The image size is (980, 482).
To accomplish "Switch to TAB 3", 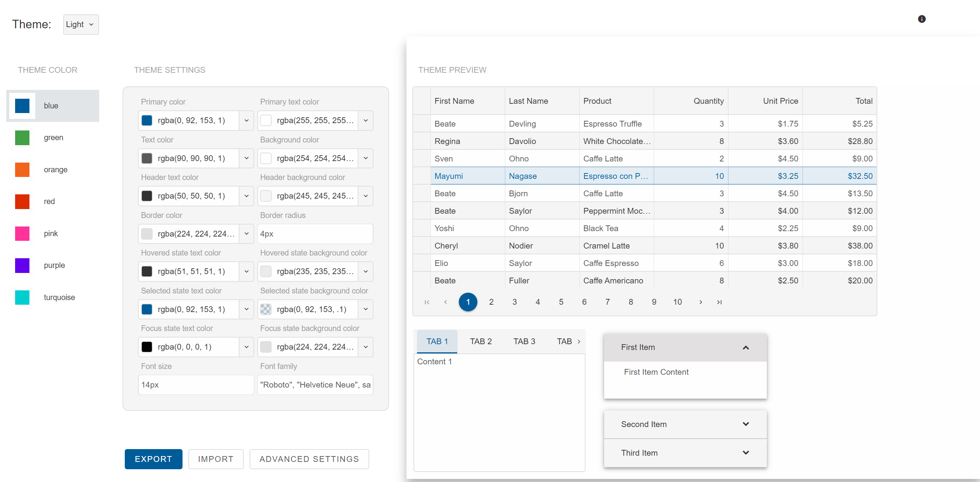I will tap(524, 341).
